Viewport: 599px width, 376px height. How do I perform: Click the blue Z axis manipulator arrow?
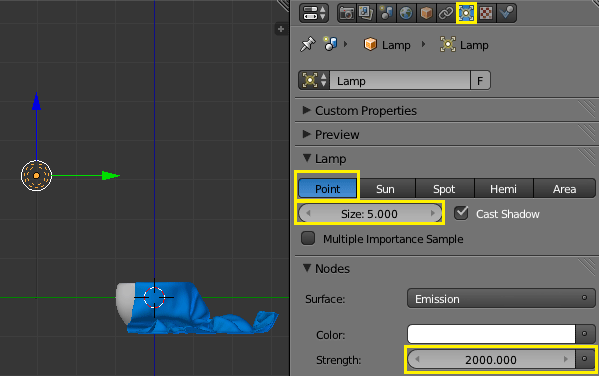(36, 101)
